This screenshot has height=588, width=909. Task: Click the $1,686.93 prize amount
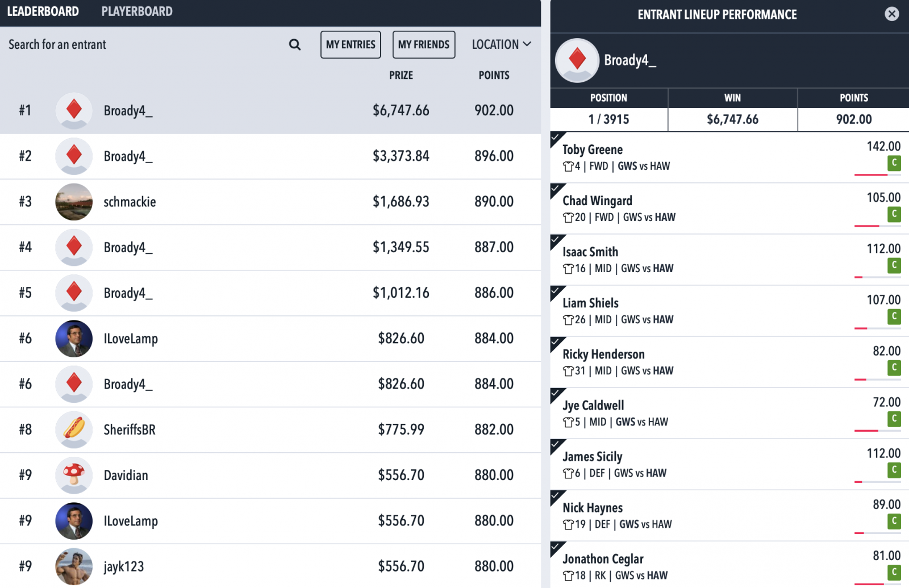[x=401, y=202]
